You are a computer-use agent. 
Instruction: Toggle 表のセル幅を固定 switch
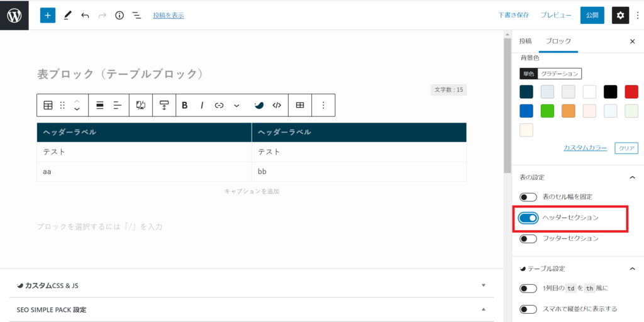coord(528,197)
